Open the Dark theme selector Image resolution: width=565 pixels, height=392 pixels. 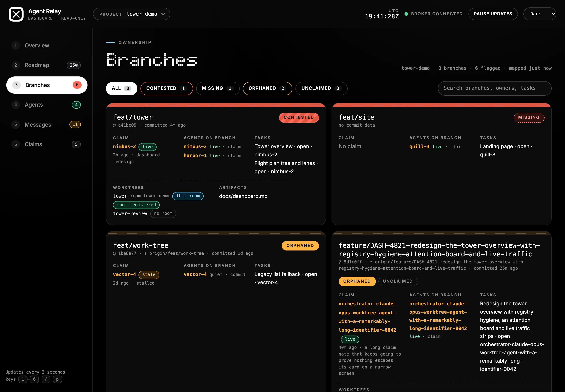point(540,14)
